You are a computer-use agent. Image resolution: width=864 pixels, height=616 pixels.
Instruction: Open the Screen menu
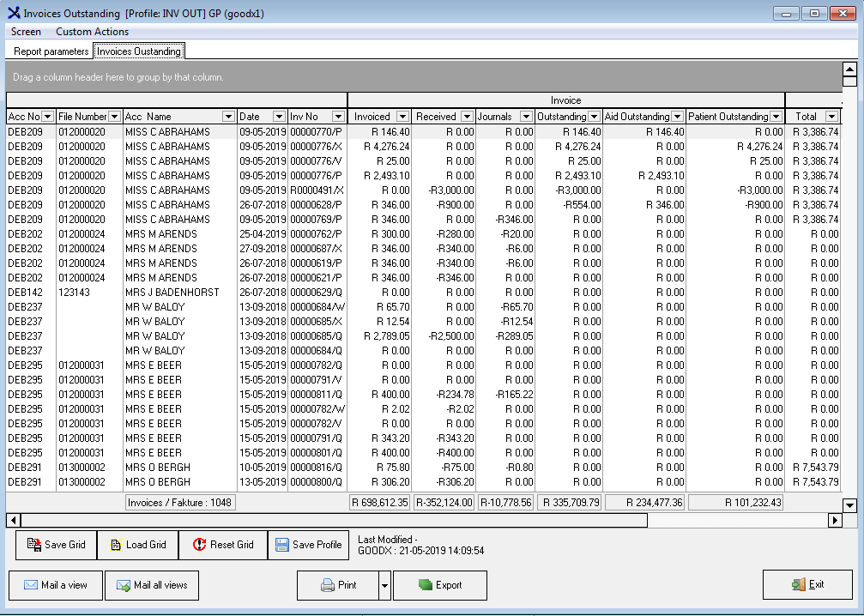pyautogui.click(x=26, y=32)
